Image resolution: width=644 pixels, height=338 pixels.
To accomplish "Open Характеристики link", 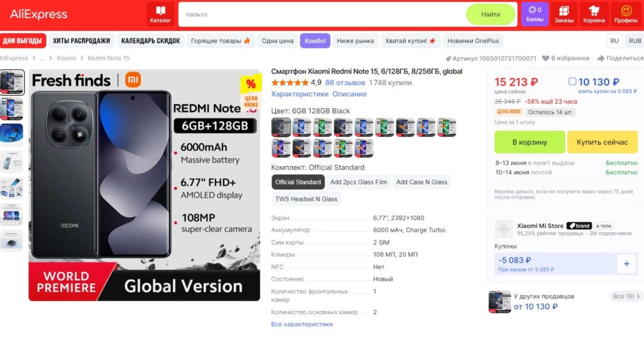I will tap(300, 94).
